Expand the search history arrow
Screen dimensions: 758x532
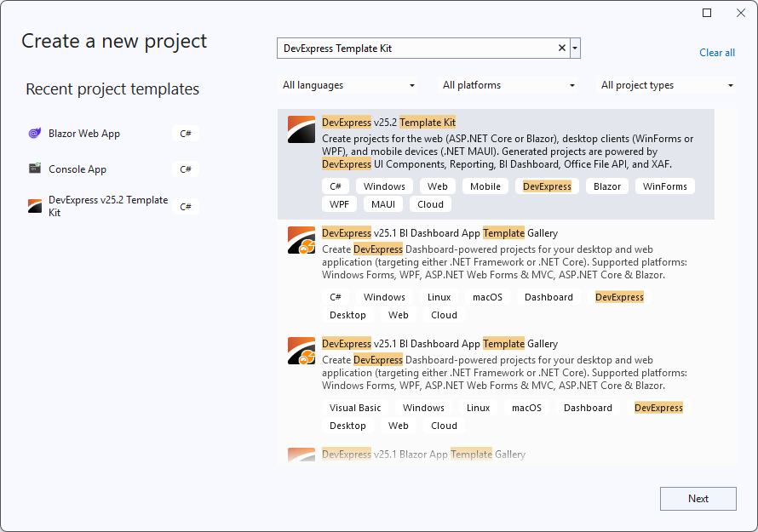coord(575,48)
